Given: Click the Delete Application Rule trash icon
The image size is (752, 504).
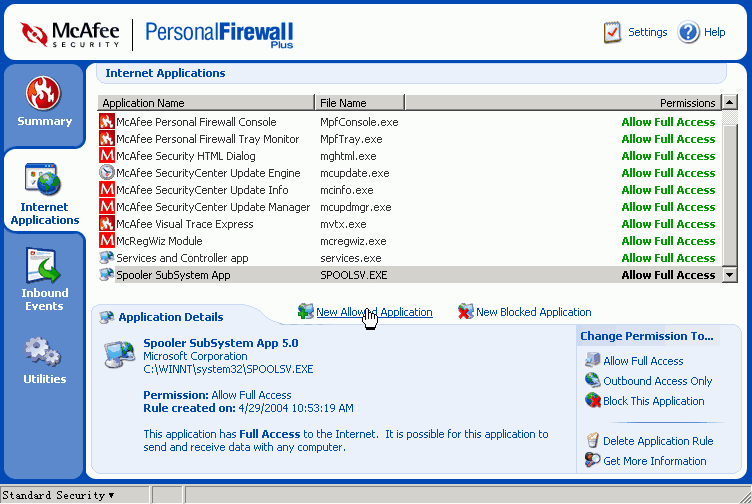Looking at the screenshot, I should (x=593, y=441).
